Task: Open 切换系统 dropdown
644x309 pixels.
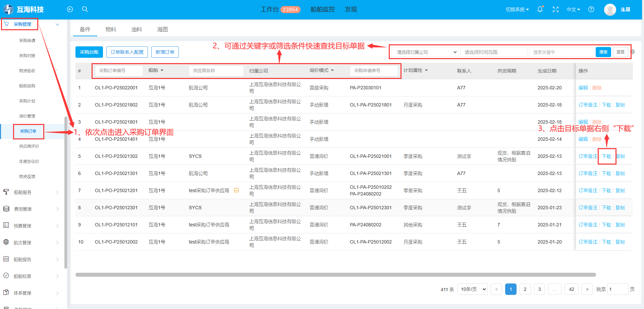Action: tap(517, 9)
